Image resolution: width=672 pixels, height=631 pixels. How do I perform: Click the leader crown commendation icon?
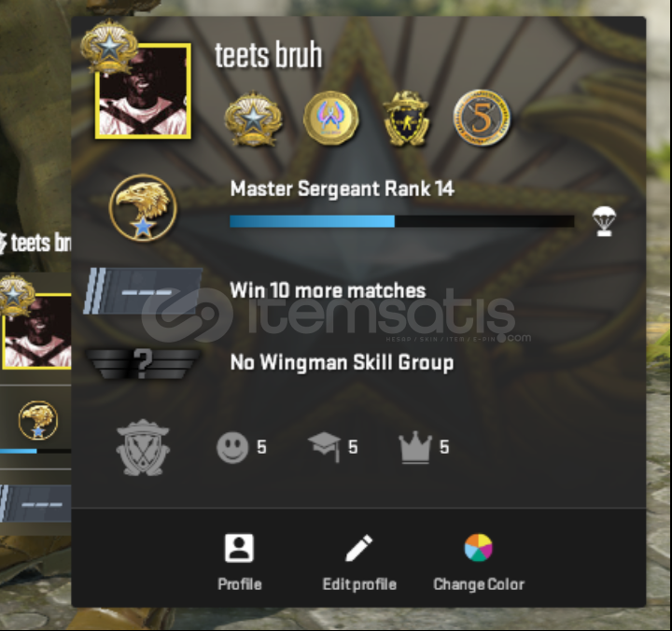414,447
